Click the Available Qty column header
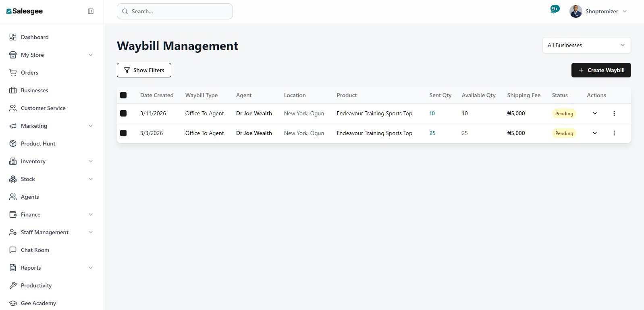Image resolution: width=644 pixels, height=310 pixels. pyautogui.click(x=479, y=95)
